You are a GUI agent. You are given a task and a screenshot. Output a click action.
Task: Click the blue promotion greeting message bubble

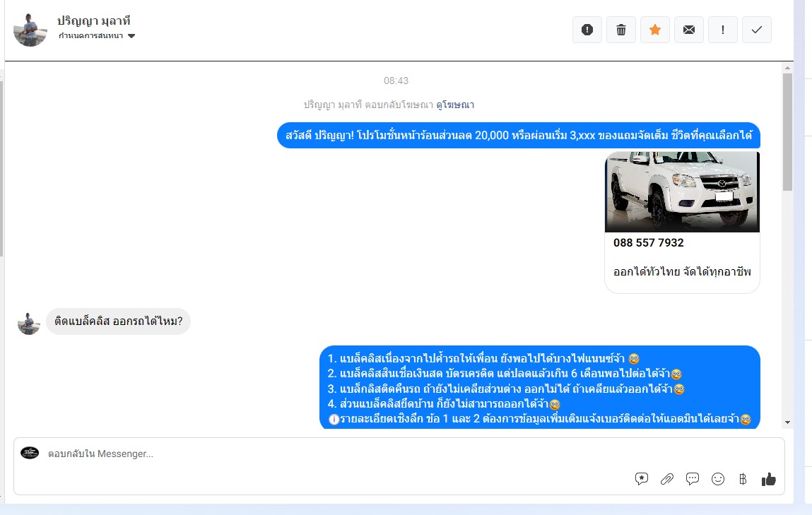pyautogui.click(x=519, y=135)
